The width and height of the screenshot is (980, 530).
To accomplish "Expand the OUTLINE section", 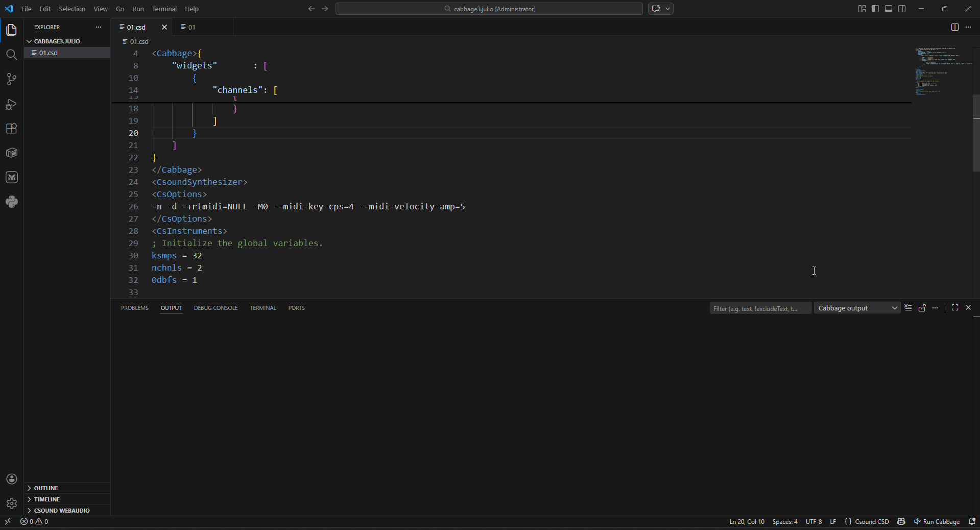I will 46,488.
